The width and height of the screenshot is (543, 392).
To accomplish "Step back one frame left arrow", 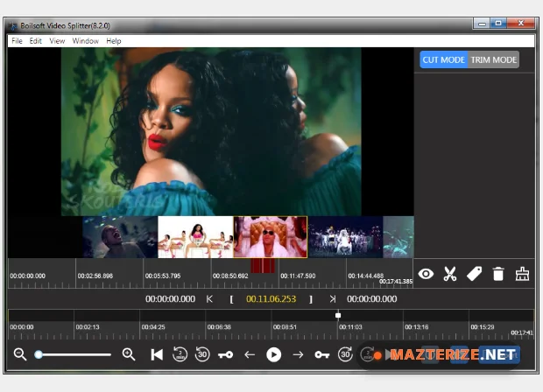I will [250, 354].
